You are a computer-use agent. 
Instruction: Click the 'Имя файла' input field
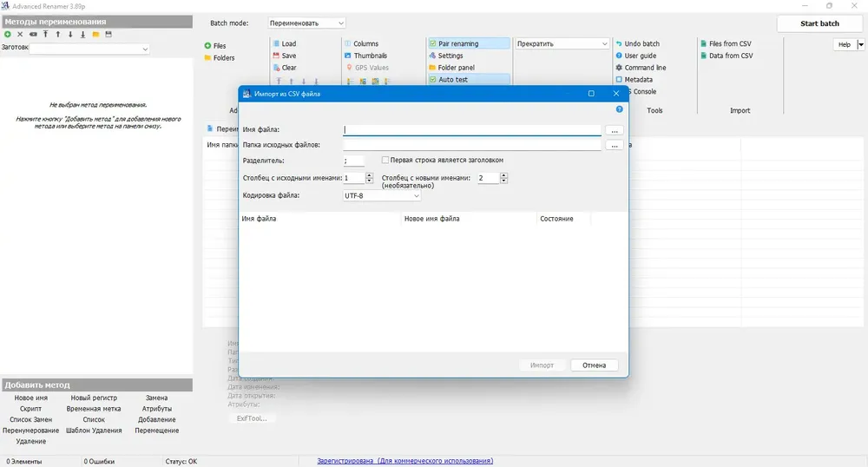point(471,130)
